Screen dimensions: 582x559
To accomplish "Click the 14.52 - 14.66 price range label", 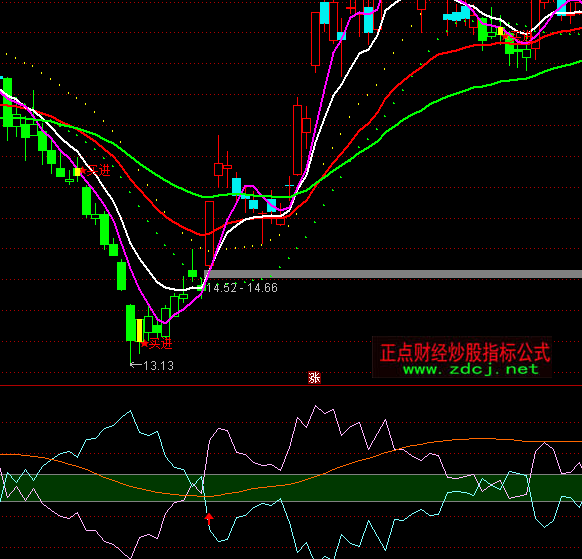I will [242, 288].
